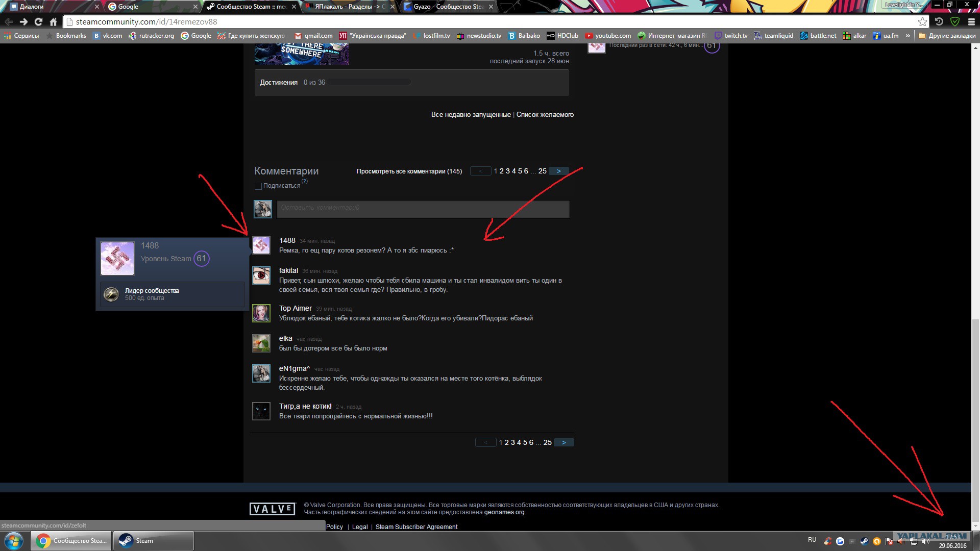The image size is (980, 551).
Task: Open the Другие закладки folder
Action: tap(947, 36)
